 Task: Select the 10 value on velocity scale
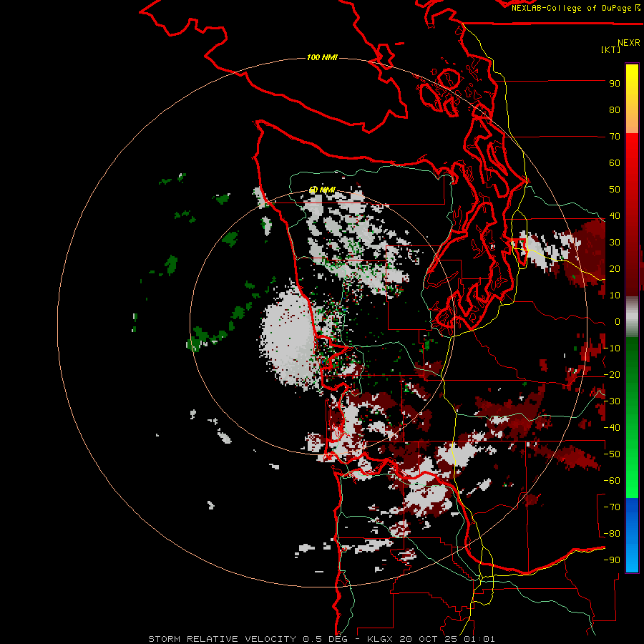(x=615, y=296)
